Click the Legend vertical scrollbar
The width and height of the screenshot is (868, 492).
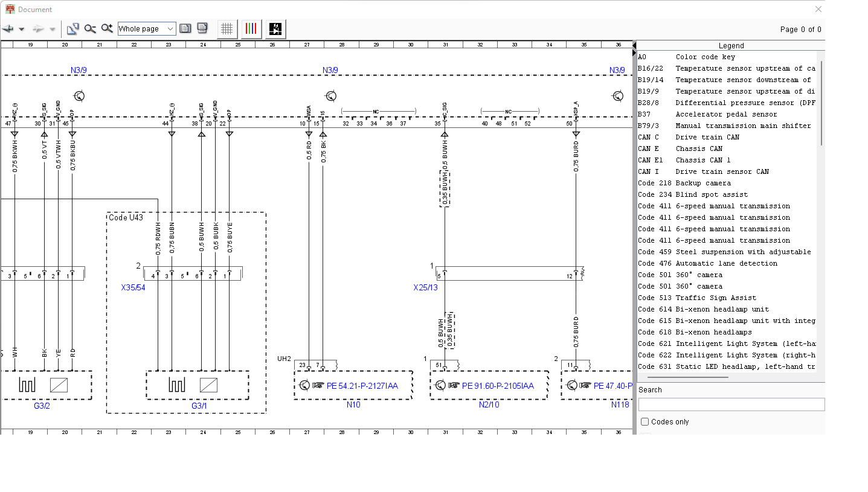821,103
